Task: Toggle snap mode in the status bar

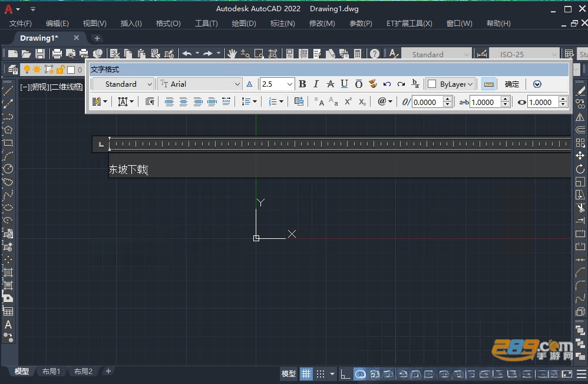Action: click(321, 374)
